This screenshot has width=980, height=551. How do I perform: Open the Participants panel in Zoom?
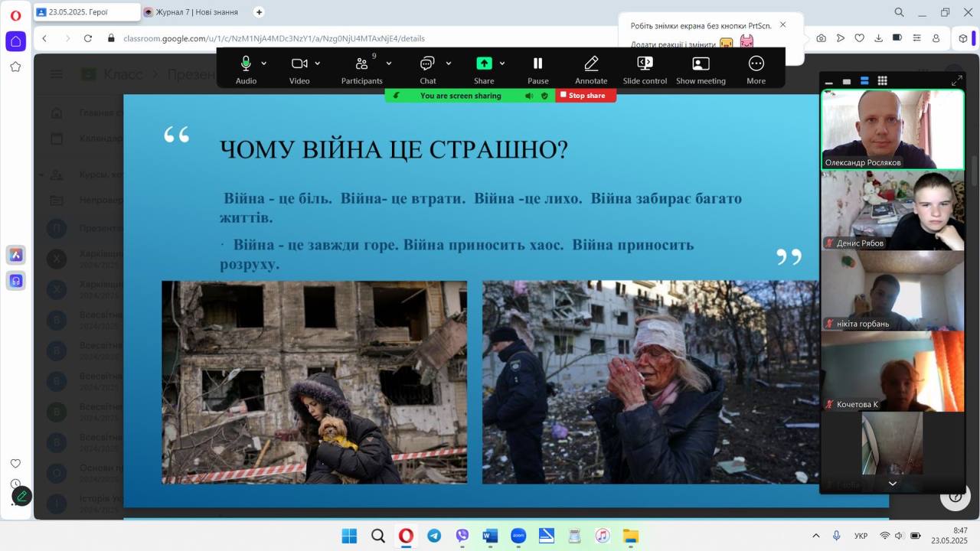[361, 70]
